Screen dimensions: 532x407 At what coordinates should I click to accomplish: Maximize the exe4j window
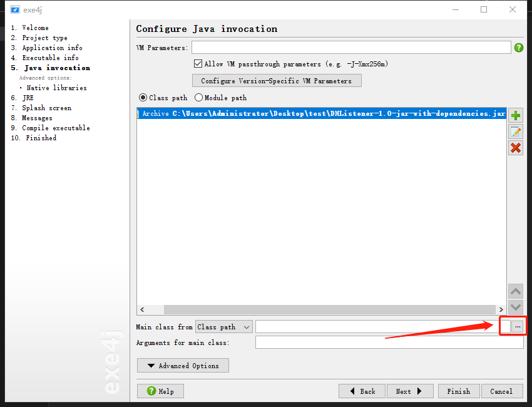click(484, 9)
